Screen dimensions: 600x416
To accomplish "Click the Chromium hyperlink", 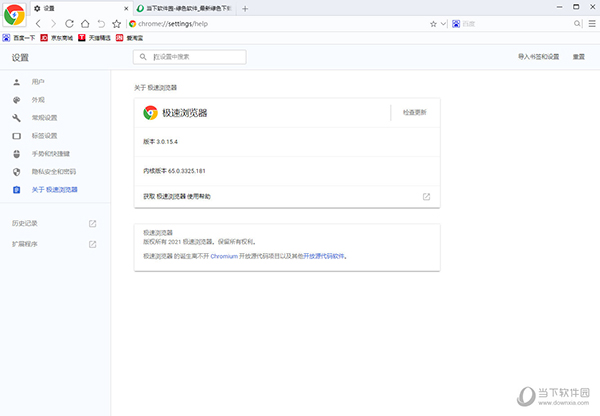I will click(224, 256).
